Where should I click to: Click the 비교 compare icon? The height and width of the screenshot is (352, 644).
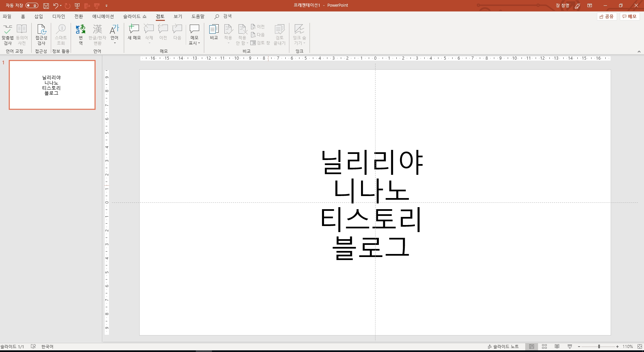(214, 32)
